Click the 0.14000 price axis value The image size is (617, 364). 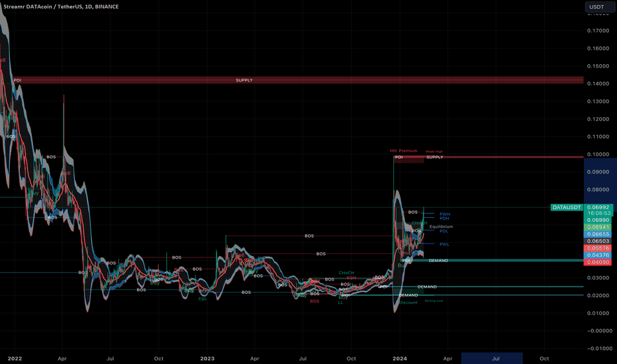[x=598, y=84]
